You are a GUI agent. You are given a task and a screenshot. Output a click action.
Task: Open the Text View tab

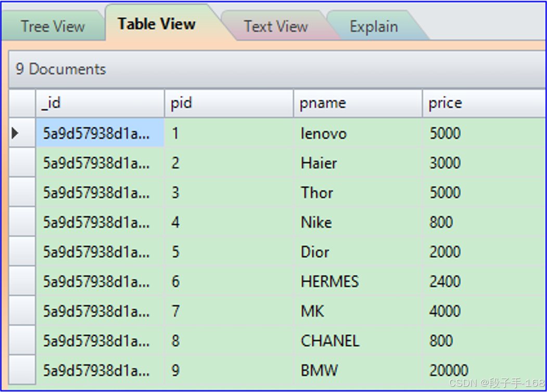(x=276, y=27)
